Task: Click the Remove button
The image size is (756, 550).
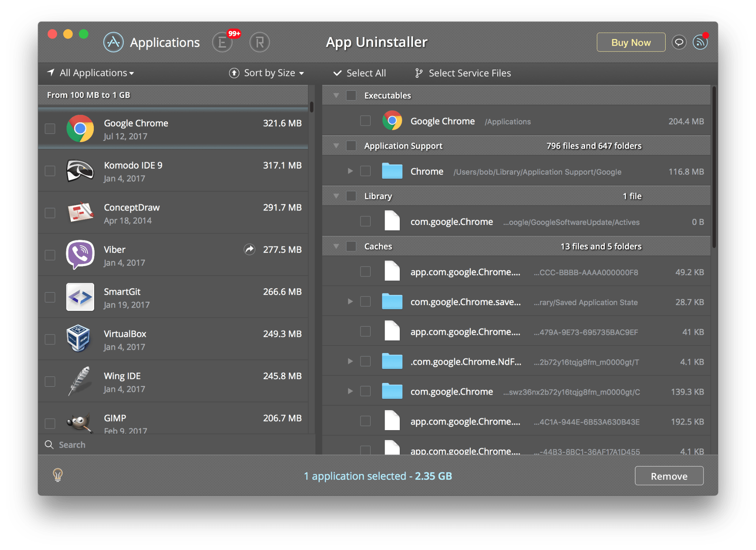Action: 669,476
